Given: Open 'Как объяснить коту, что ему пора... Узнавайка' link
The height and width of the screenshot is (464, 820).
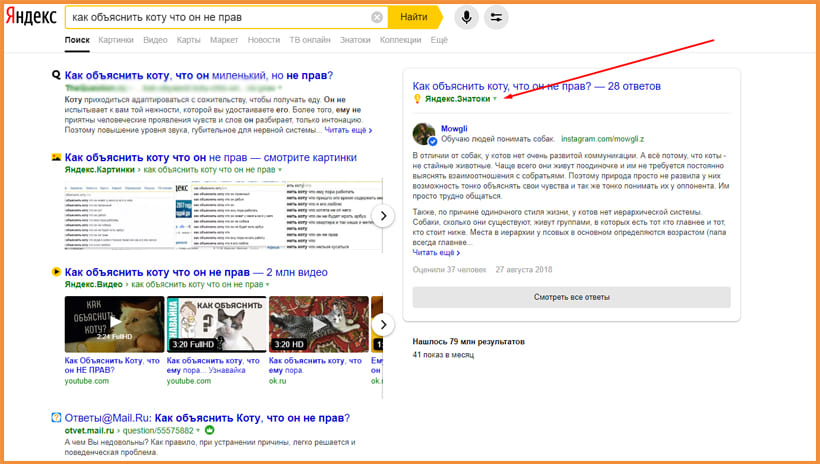Looking at the screenshot, I should (213, 365).
